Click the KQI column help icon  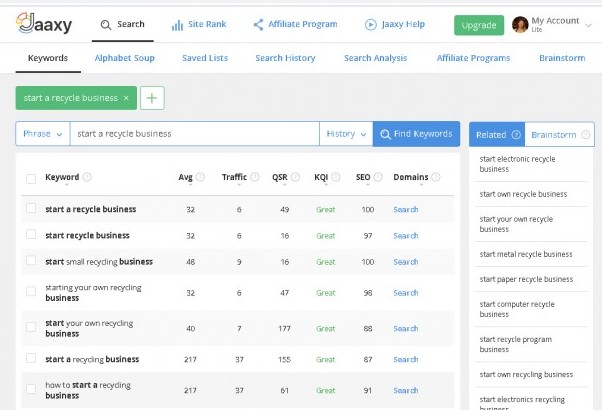coord(336,177)
